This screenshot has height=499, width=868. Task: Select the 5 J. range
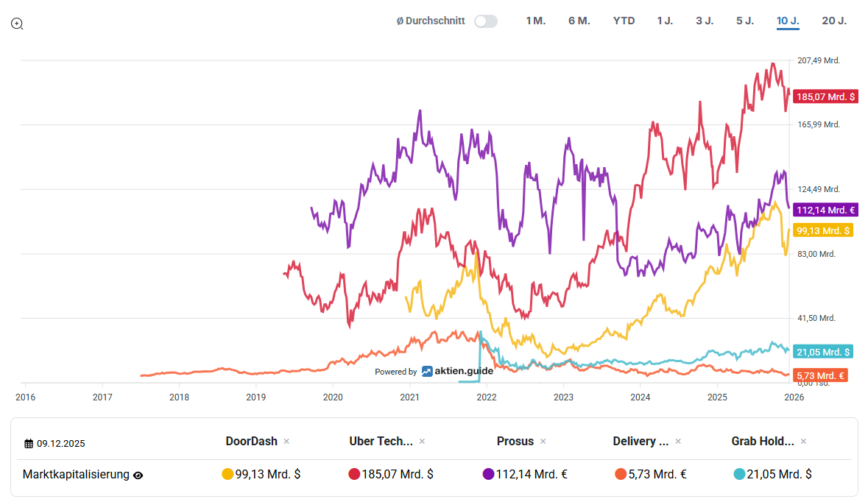point(745,21)
